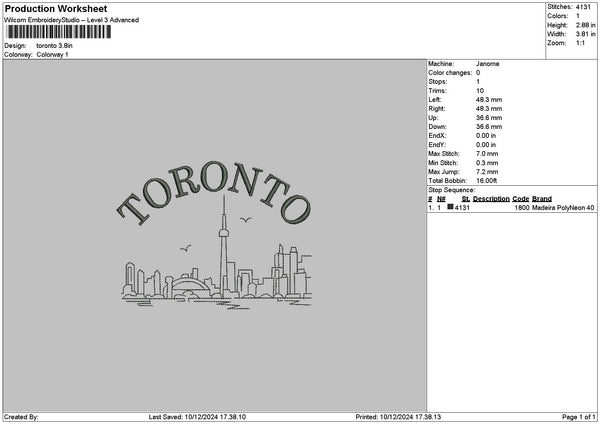The image size is (600, 424).
Task: Click the Min Stitch value 0.3 mm
Action: [x=487, y=163]
